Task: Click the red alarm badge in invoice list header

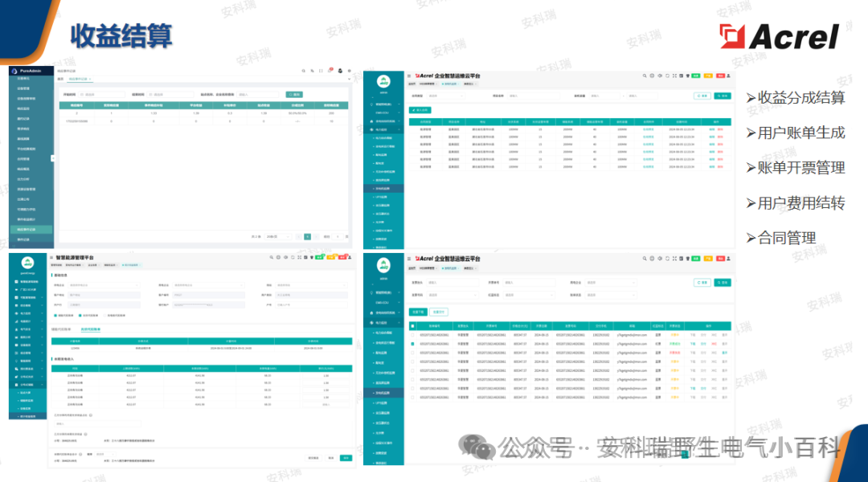Action: pos(720,259)
